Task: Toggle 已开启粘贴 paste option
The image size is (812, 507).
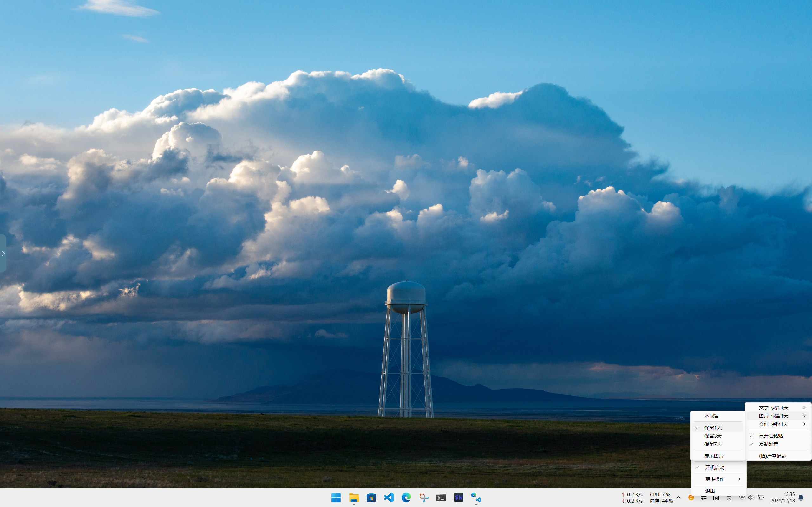Action: [771, 436]
